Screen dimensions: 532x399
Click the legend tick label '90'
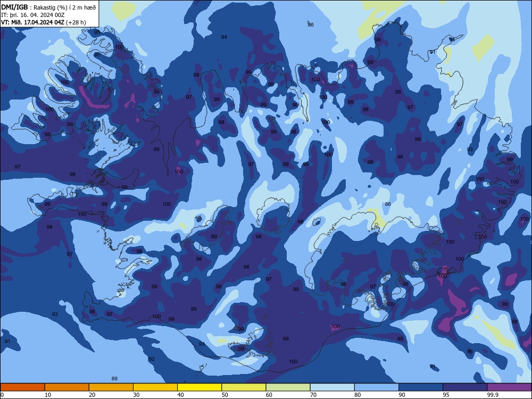pos(402,395)
